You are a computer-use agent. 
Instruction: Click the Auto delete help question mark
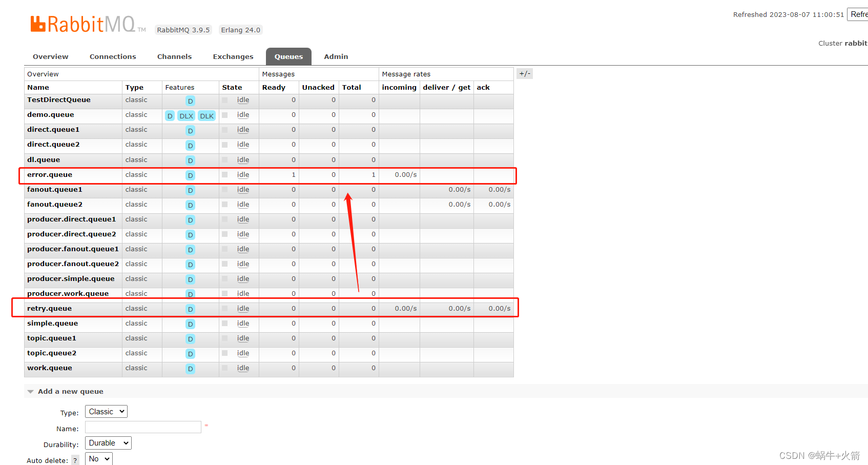(x=75, y=460)
